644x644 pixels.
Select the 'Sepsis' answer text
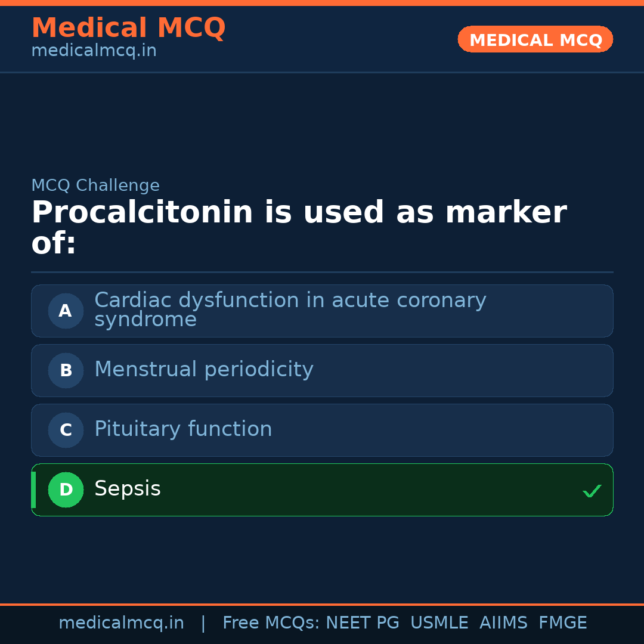pyautogui.click(x=128, y=489)
